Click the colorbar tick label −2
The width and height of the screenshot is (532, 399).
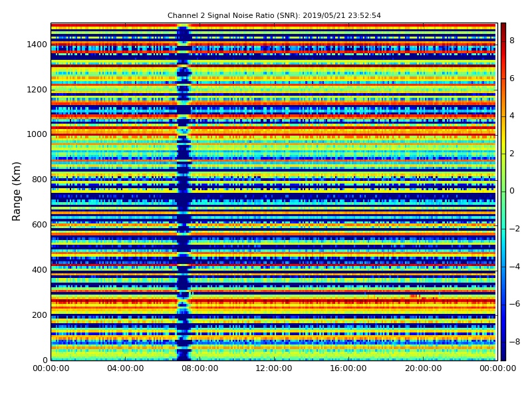tap(515, 229)
